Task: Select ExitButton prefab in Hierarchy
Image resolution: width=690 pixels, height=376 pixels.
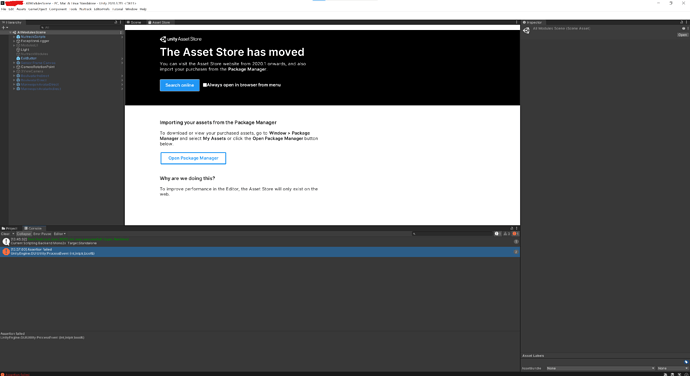Action: point(29,58)
